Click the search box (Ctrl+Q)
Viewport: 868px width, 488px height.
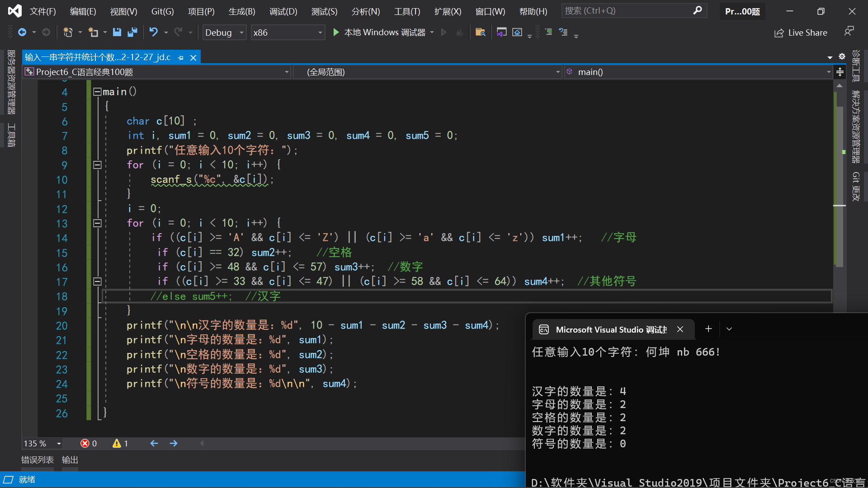click(x=628, y=10)
